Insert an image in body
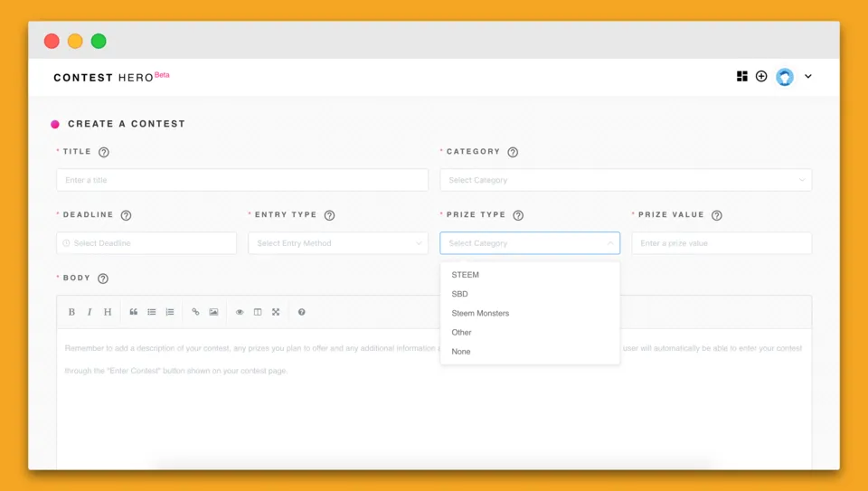The height and width of the screenshot is (491, 868). pyautogui.click(x=213, y=312)
